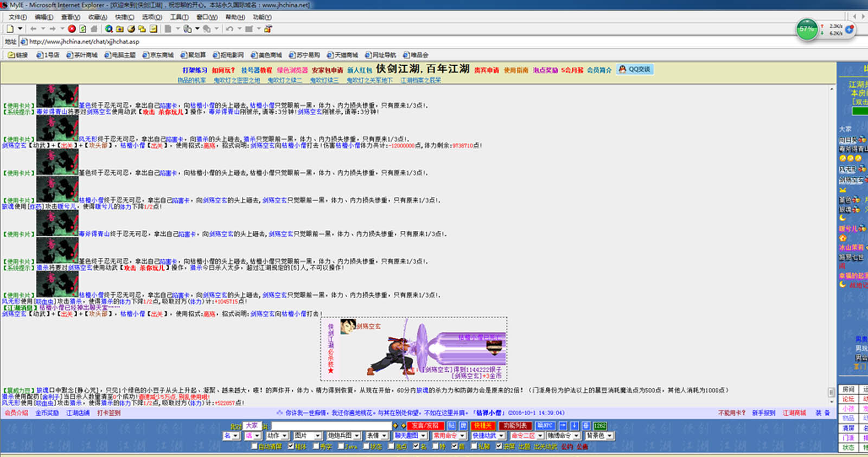Click the New blank page toolbar icon
This screenshot has height=457, width=868.
click(x=10, y=29)
